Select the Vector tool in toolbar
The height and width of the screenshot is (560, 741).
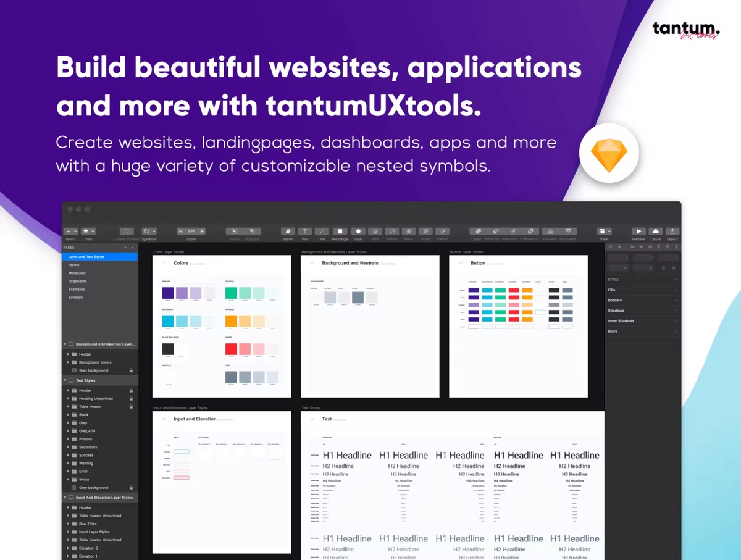(288, 232)
